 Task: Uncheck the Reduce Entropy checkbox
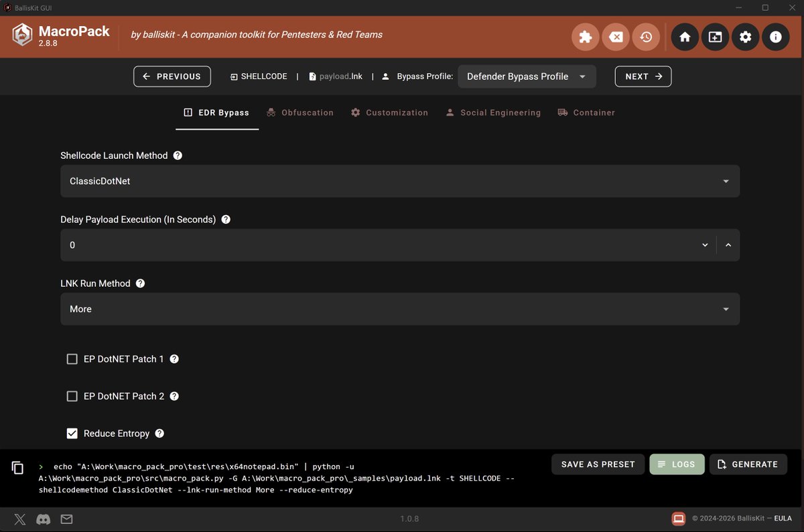click(72, 434)
